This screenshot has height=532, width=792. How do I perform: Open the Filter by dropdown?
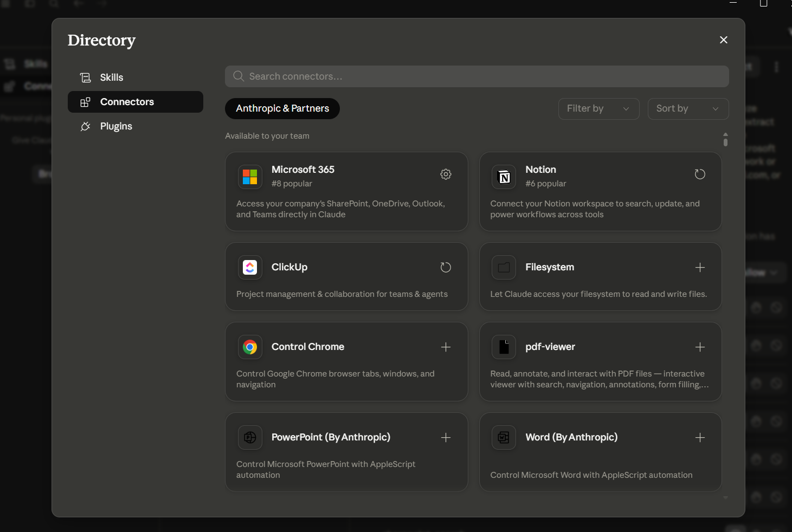pos(599,108)
